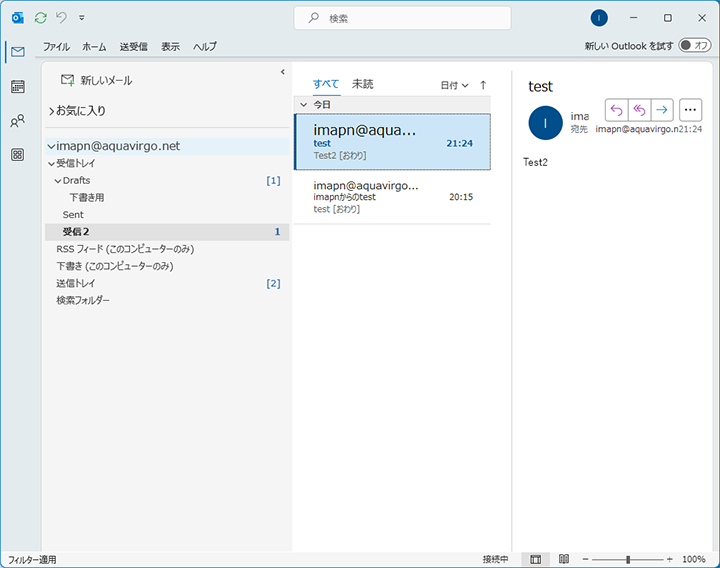Create a new mail with 新しいメール

[x=96, y=80]
